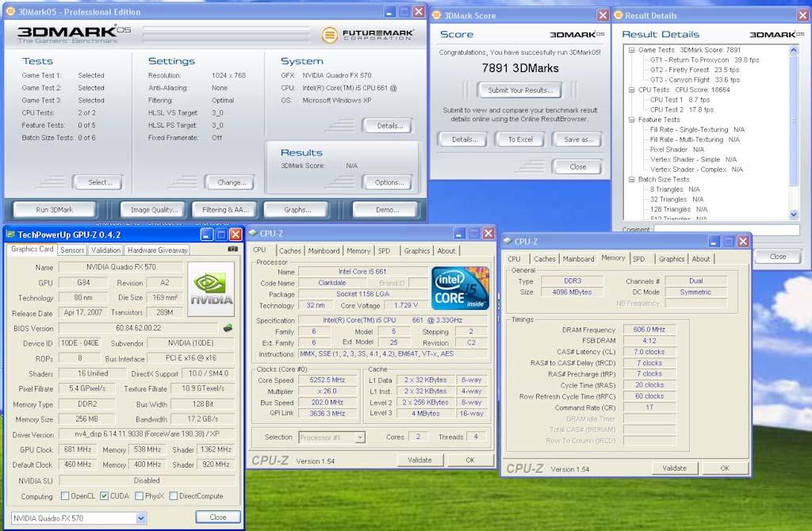Click the 7891 3DMarks score text

point(520,68)
